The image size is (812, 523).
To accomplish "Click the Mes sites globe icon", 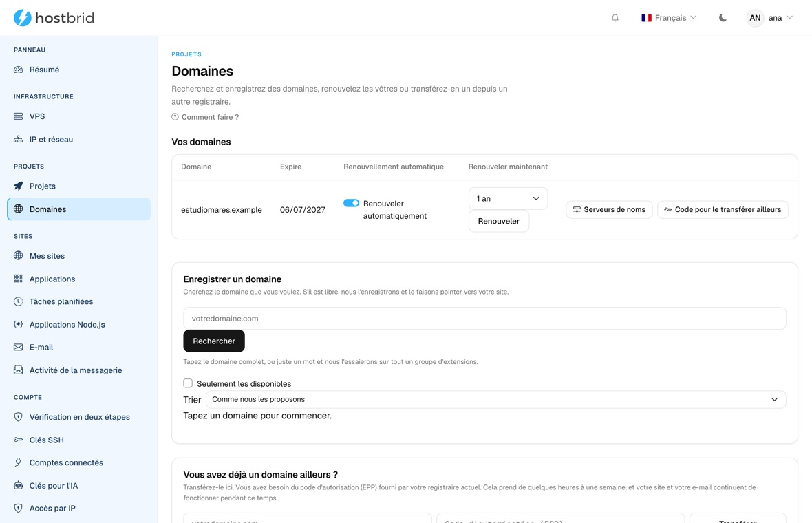I will click(18, 256).
